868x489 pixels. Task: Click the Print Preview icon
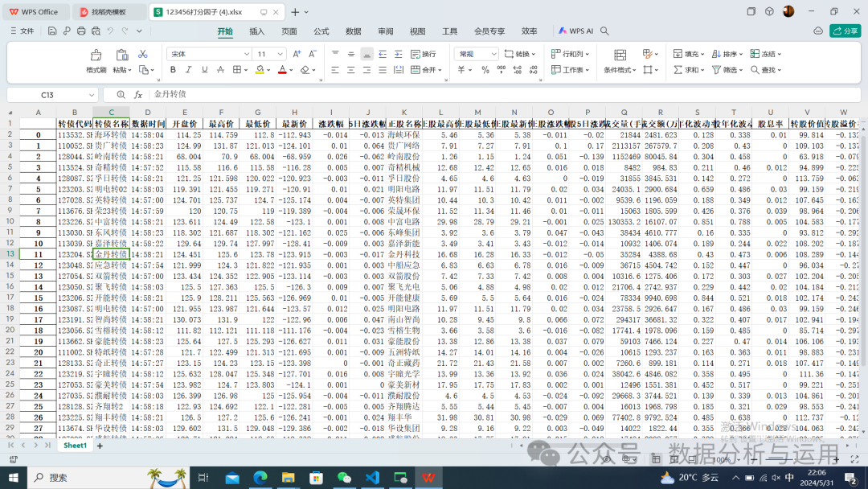pos(96,31)
